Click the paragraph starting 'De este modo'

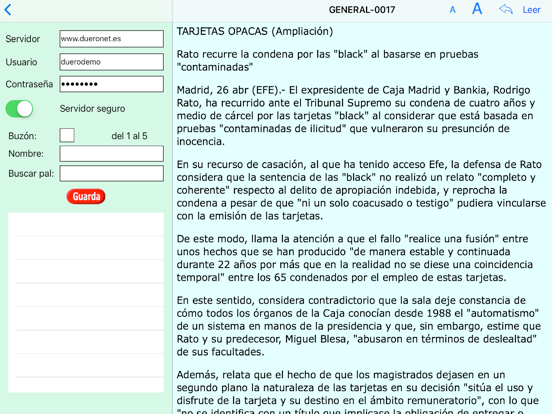[355, 258]
